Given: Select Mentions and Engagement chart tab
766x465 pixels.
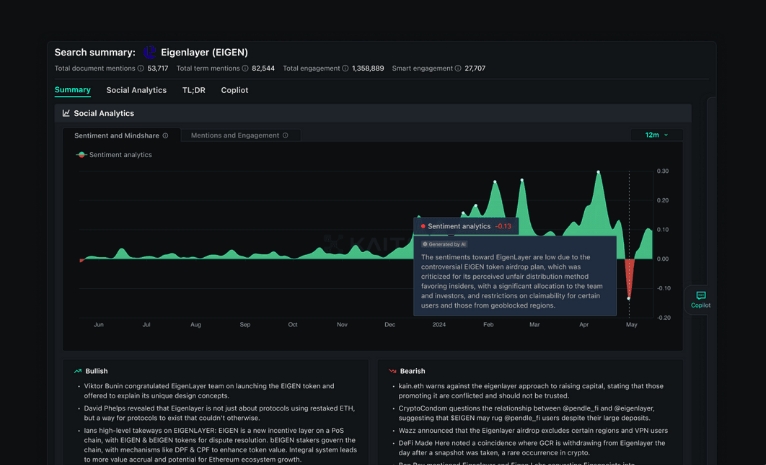Looking at the screenshot, I should coord(240,135).
